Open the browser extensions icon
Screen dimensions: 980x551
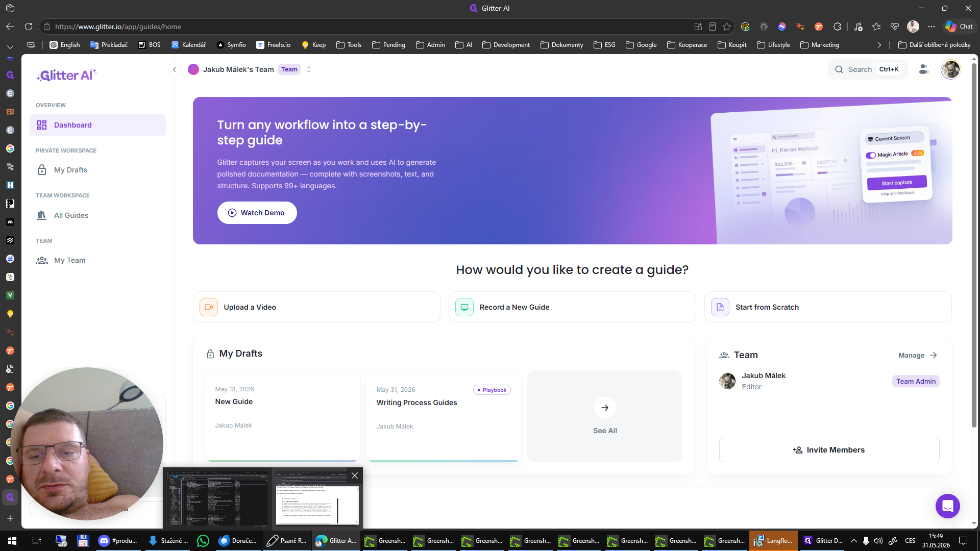(x=837, y=27)
